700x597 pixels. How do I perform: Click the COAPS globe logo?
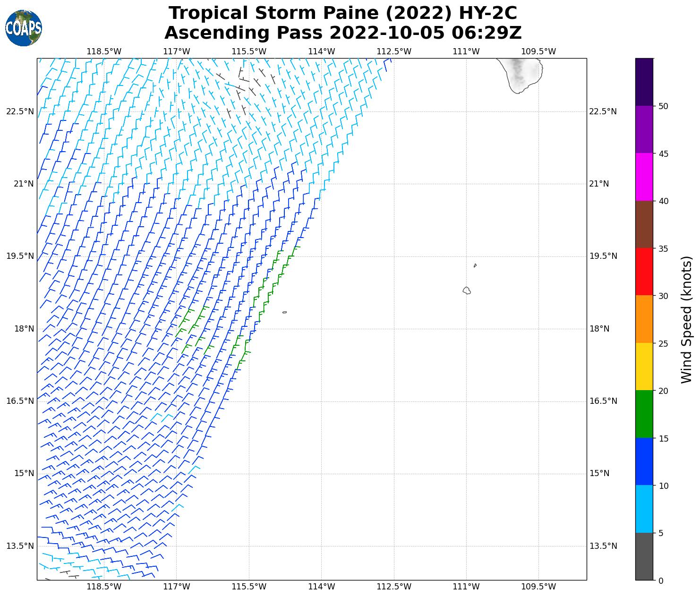tap(24, 28)
